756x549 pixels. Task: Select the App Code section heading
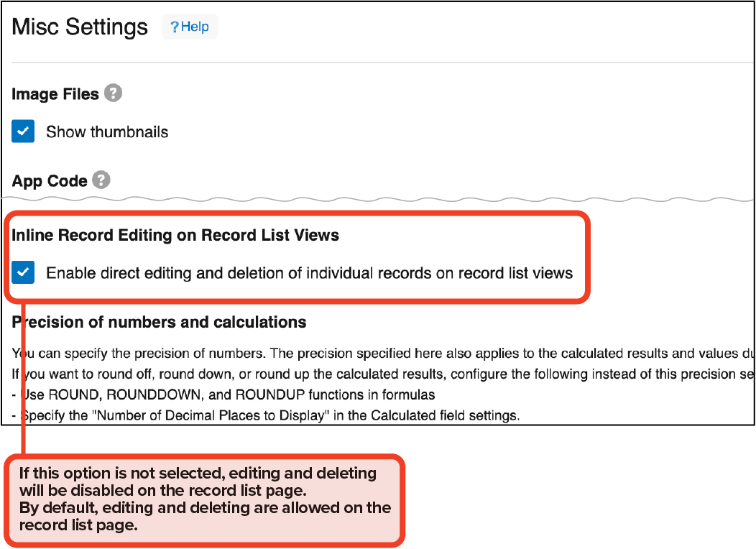50,181
